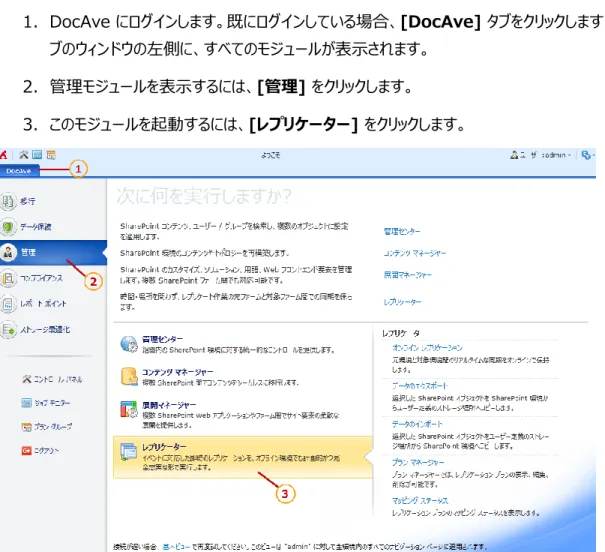The image size is (605, 552).
Task: Click the Deployment Manager icon
Action: 128,409
